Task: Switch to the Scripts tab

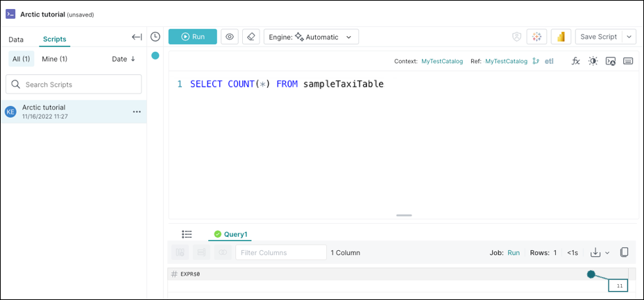Action: click(x=55, y=39)
